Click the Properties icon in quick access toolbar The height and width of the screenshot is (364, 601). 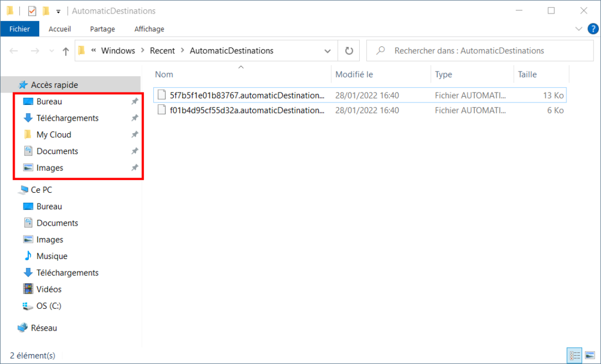pyautogui.click(x=32, y=11)
